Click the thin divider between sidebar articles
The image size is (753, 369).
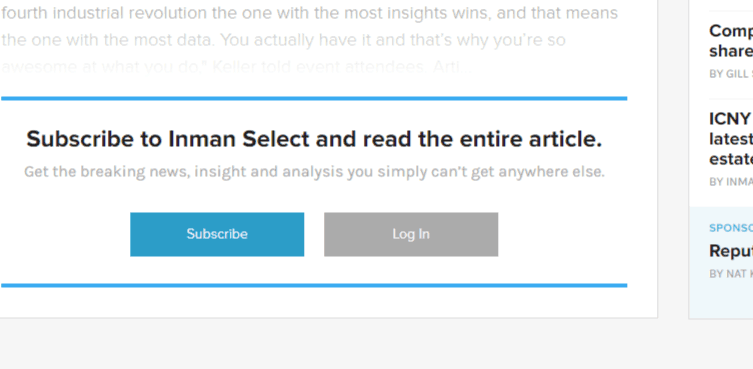731,99
